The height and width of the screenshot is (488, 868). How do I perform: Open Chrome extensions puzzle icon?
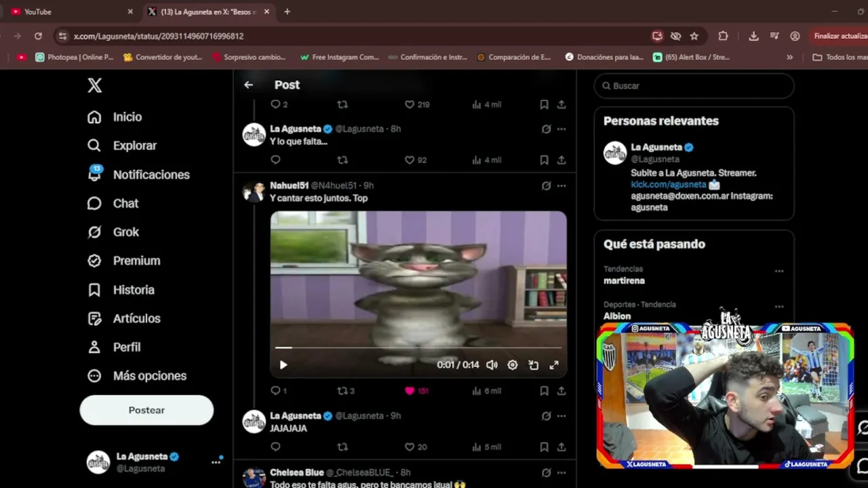(x=723, y=36)
